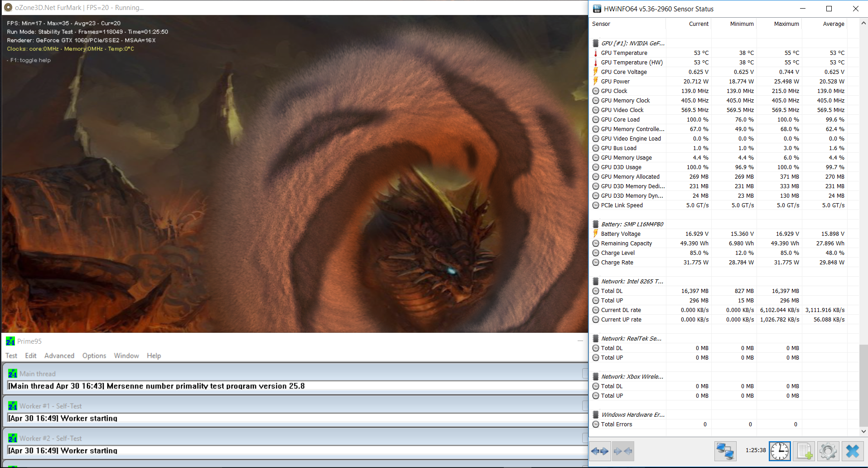Select the Charge Rate sensor row
This screenshot has width=868, height=468.
tap(724, 263)
